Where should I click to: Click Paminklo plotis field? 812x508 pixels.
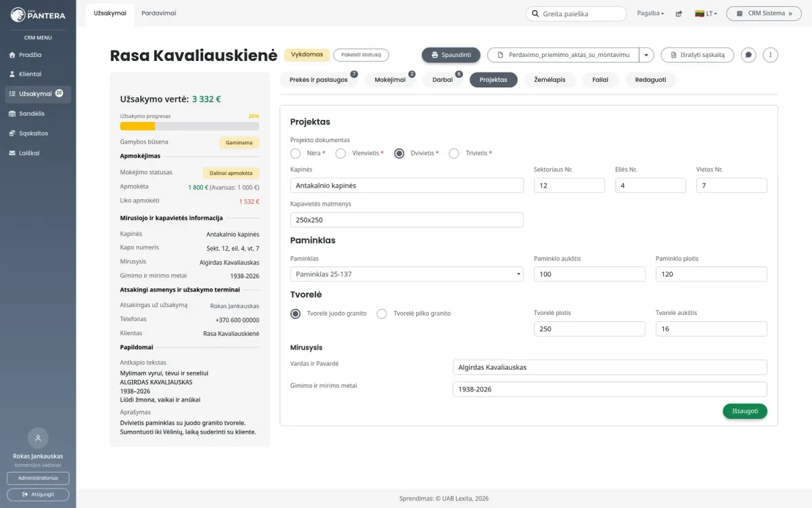pos(711,274)
